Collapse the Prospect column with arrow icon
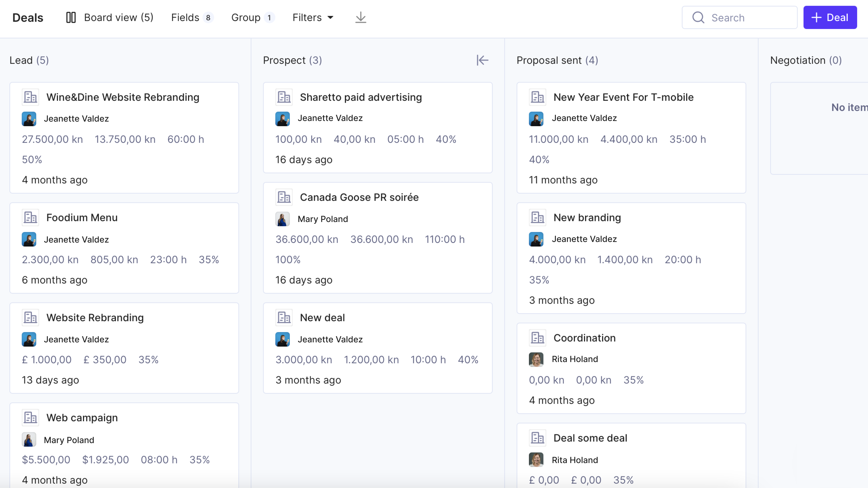The height and width of the screenshot is (488, 868). click(482, 60)
